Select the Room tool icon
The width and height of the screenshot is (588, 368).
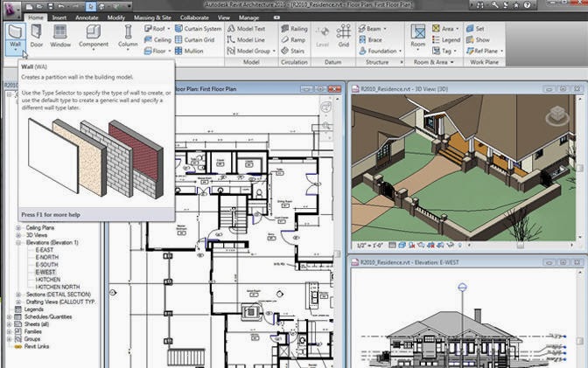[417, 31]
